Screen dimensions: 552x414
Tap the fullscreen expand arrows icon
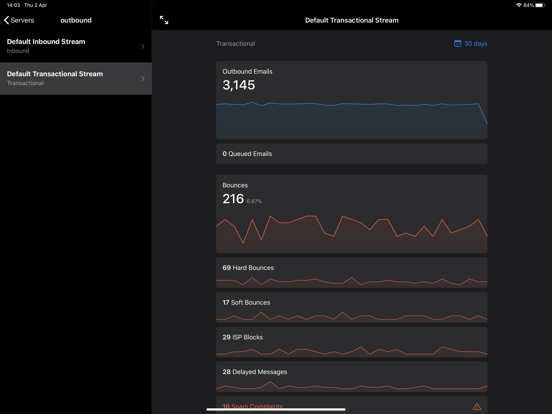[164, 20]
